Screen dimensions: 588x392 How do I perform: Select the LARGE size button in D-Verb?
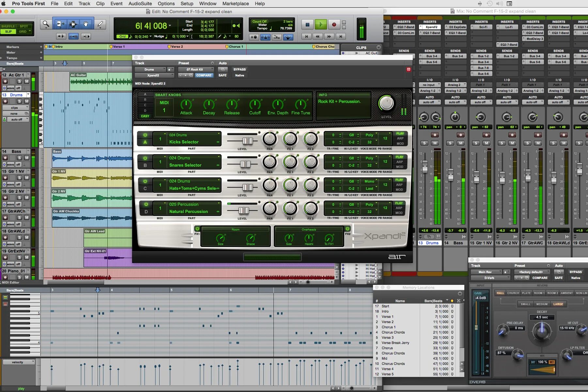click(558, 304)
